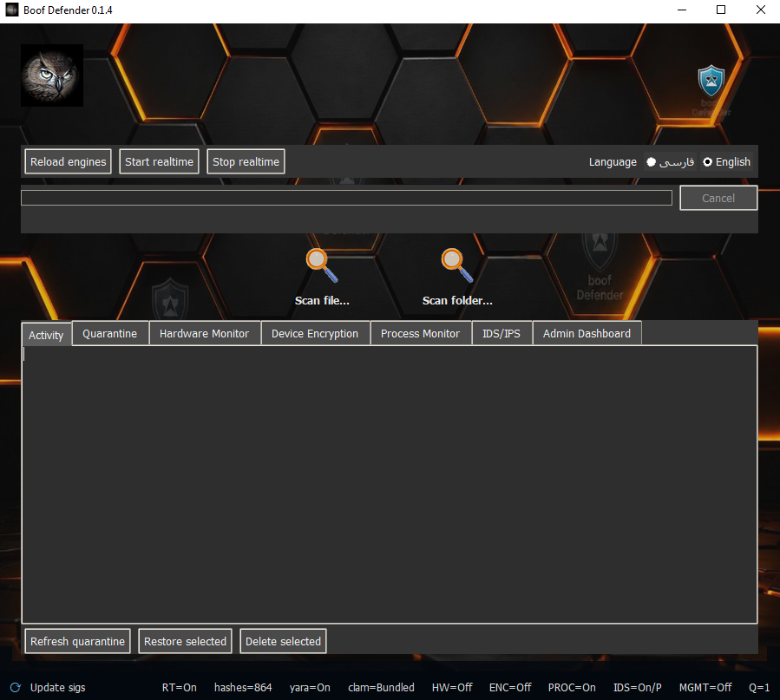This screenshot has width=780, height=700.
Task: Close the Boof Defender window
Action: (761, 10)
